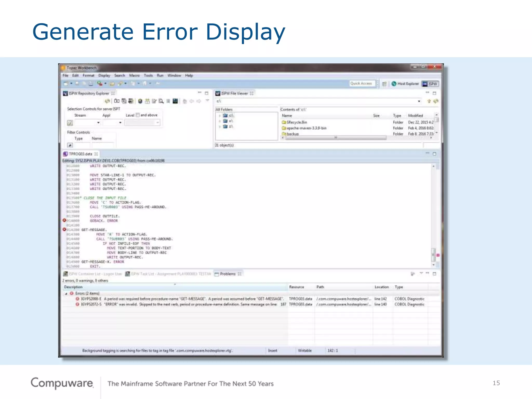Click the yellow hierarchy icon in Repository Explorer
Screen dimensions: 532x399
tap(147, 101)
